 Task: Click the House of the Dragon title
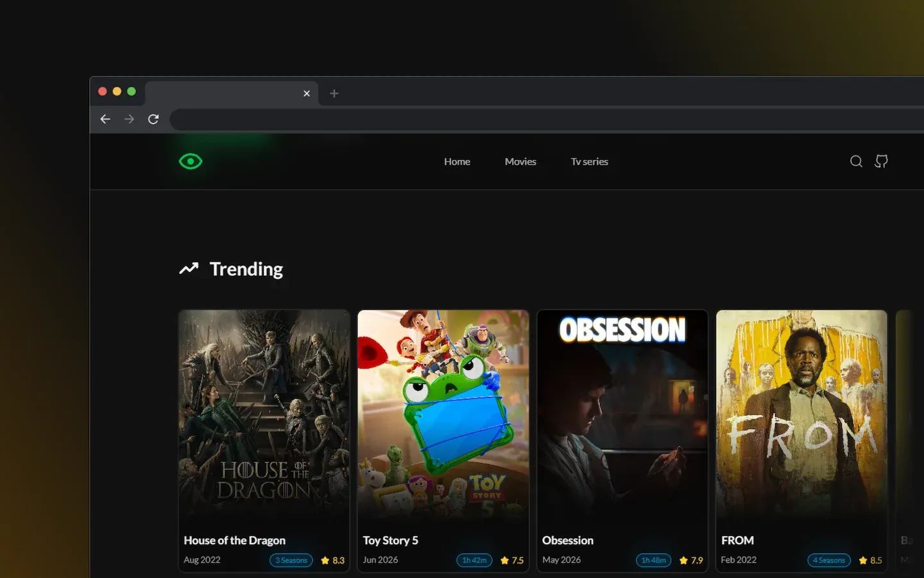(234, 540)
